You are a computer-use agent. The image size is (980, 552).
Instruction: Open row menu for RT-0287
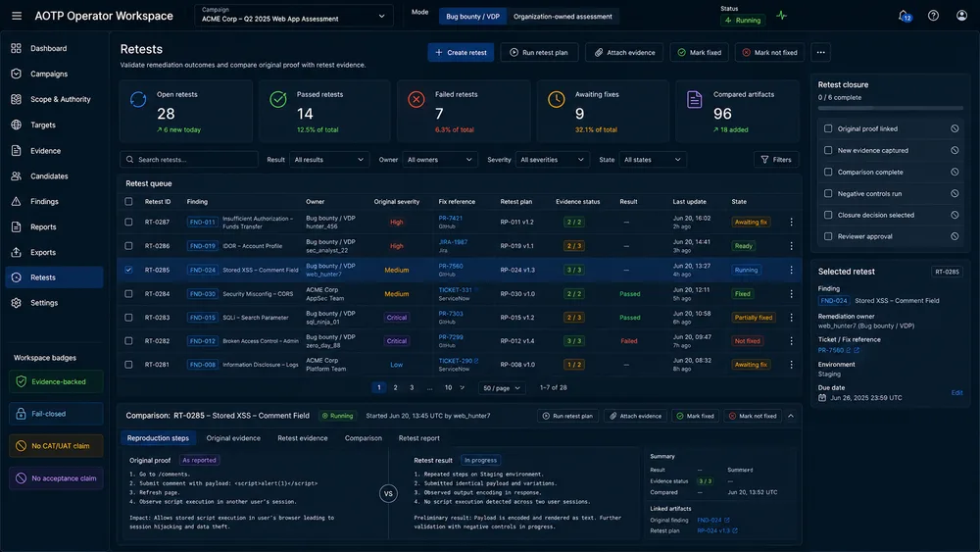click(x=791, y=222)
